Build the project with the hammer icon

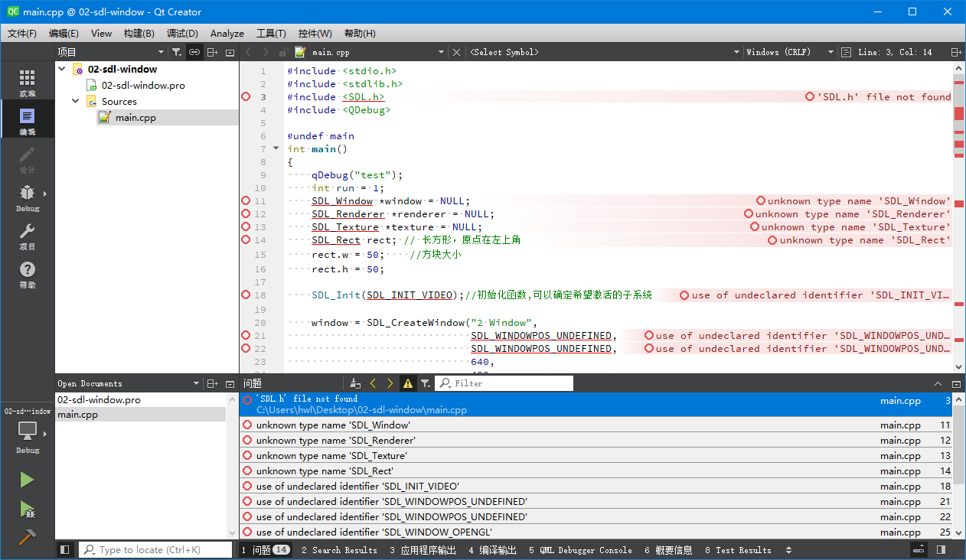coord(28,537)
